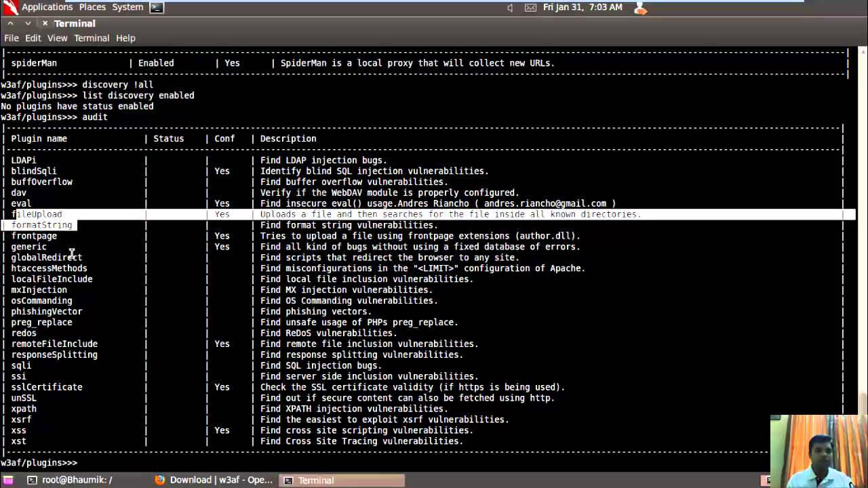Screen dimensions: 868x488
Task: Click the responseSplitting plugin name
Action: (54, 355)
